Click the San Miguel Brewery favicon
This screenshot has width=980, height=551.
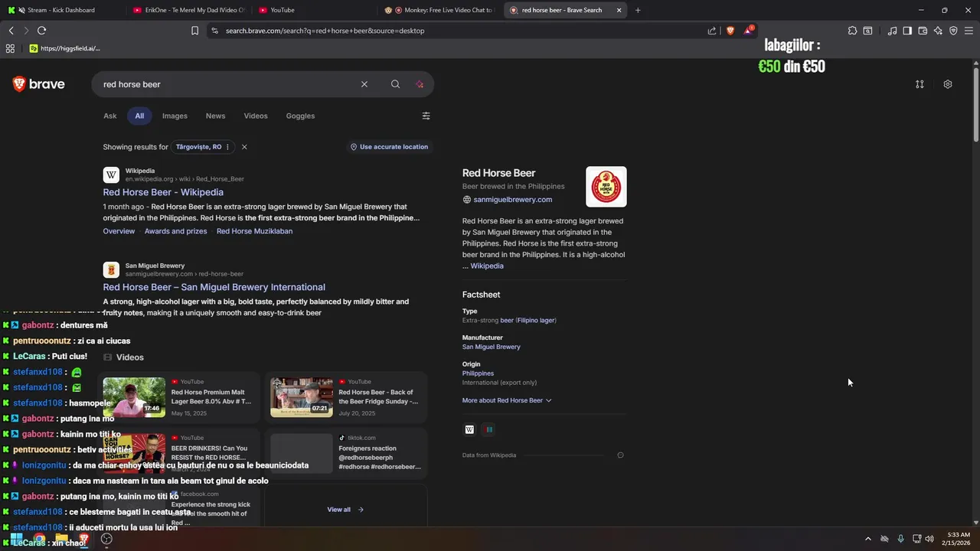point(111,270)
